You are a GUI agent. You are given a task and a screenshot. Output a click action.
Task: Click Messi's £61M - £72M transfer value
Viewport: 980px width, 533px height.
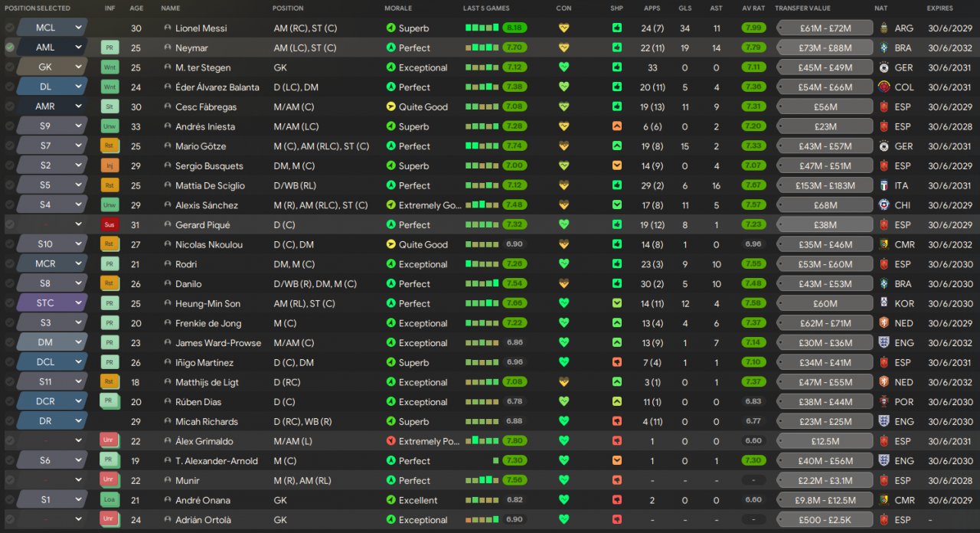[x=825, y=28]
